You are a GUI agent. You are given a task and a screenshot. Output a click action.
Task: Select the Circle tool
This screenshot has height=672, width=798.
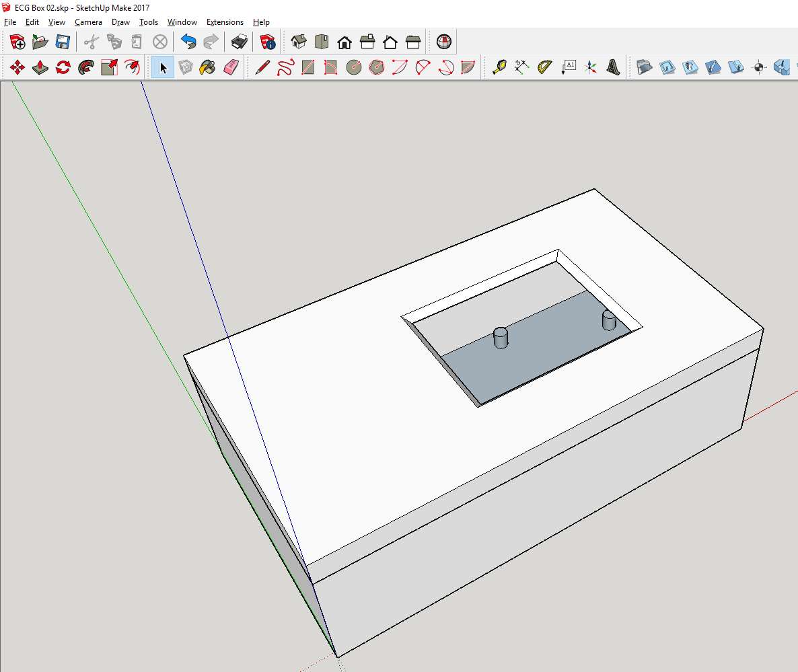click(353, 67)
